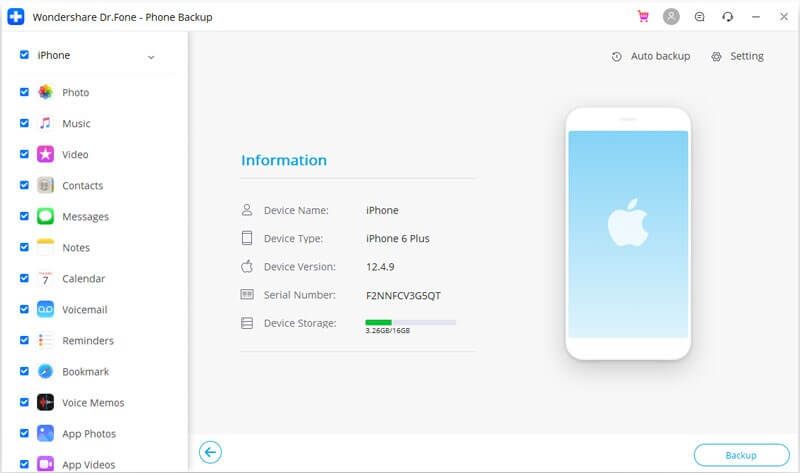Expand the iPhone device dropdown chevron
Viewport: 800px width, 473px height.
coord(151,57)
